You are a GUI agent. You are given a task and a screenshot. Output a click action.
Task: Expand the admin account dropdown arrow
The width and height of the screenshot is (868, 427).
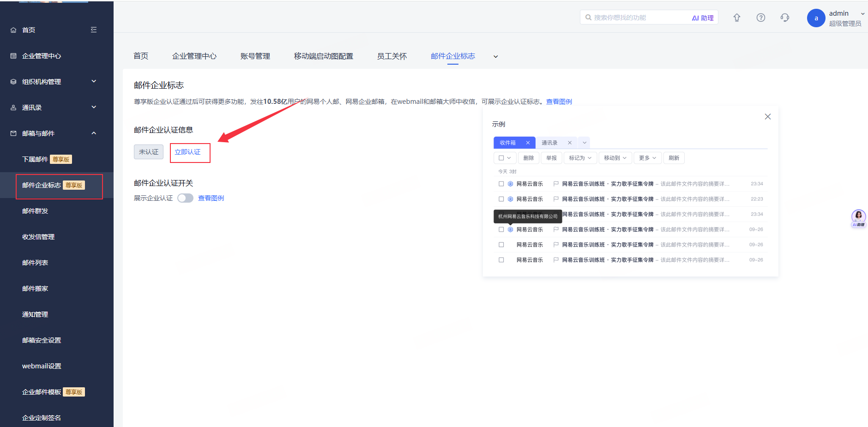(863, 14)
